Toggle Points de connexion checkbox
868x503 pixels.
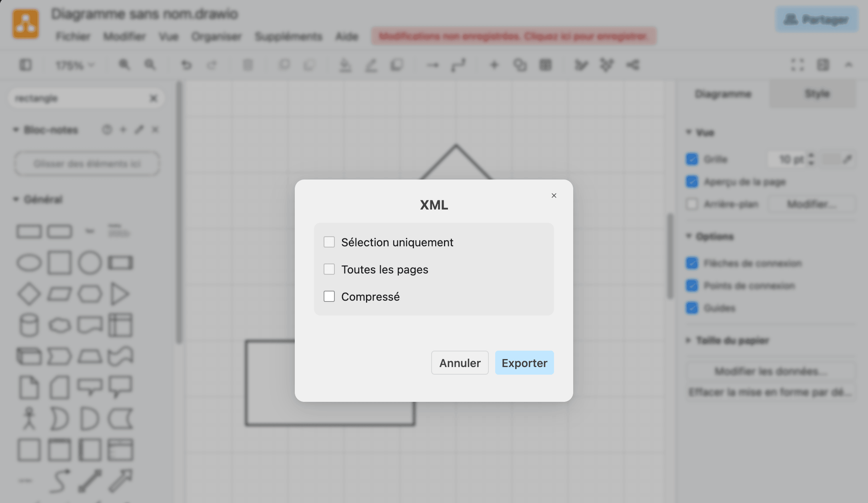[692, 285]
